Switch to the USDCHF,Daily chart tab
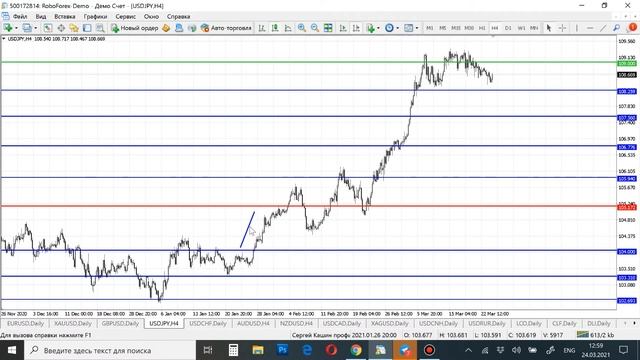 (208, 323)
